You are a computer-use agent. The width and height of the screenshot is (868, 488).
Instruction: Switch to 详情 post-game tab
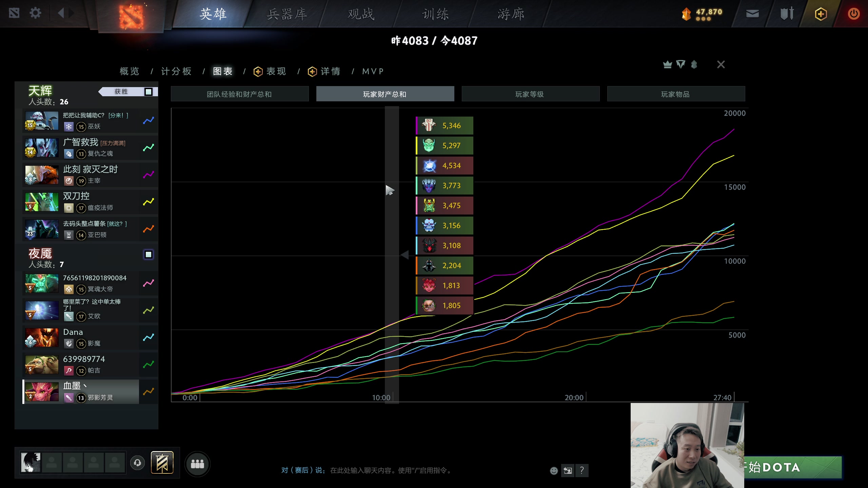[324, 71]
